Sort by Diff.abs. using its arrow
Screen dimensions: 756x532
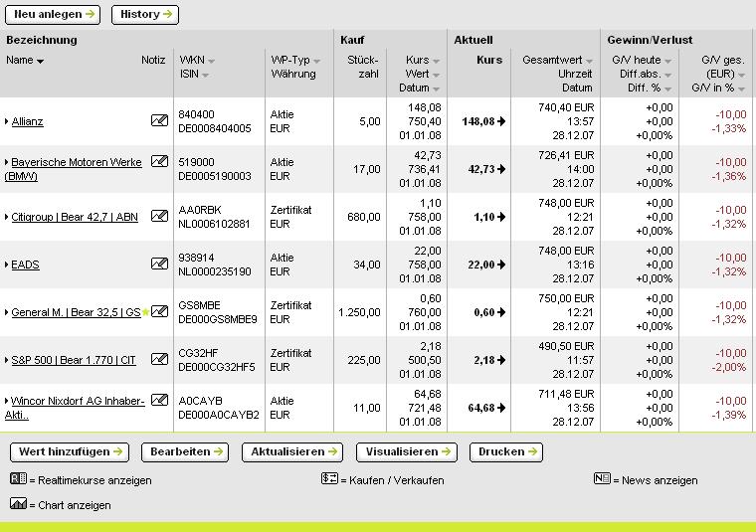tap(667, 76)
